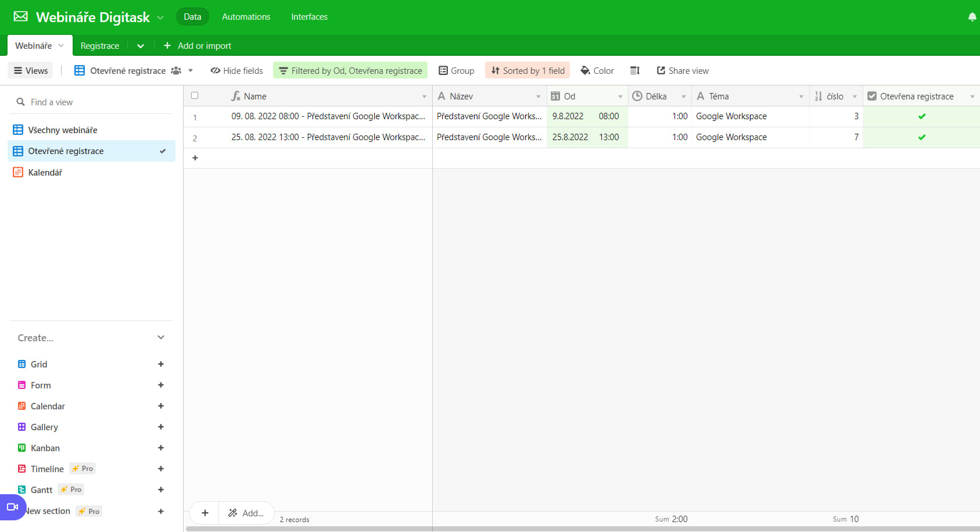
Task: Open Název column header dropdown
Action: point(539,97)
